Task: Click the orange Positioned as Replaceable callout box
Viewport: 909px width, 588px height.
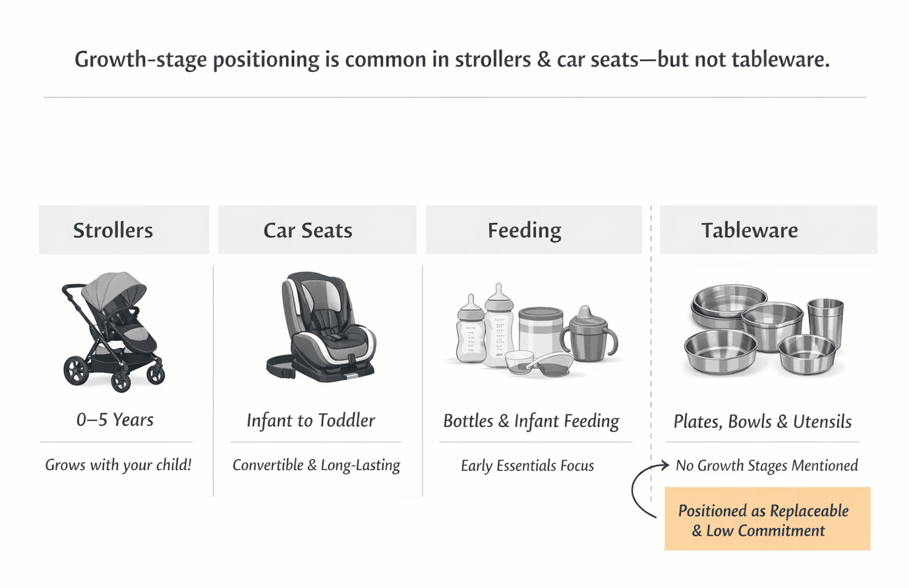Action: tap(767, 519)
